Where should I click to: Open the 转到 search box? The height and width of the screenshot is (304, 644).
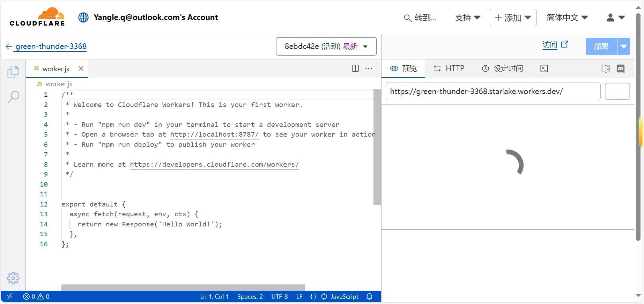tap(420, 17)
